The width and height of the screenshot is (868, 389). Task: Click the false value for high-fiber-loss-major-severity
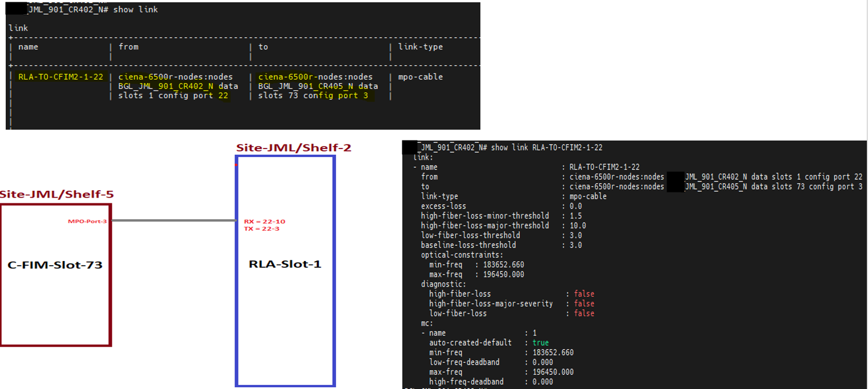(584, 304)
